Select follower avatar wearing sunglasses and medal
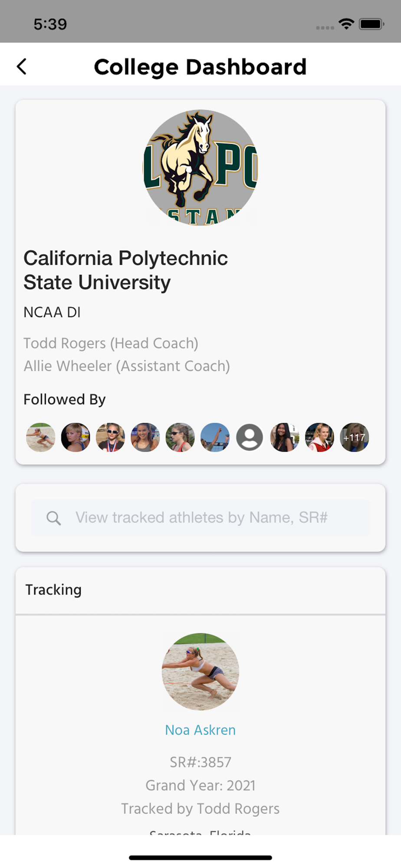Screen dimensions: 401x868 point(110,437)
